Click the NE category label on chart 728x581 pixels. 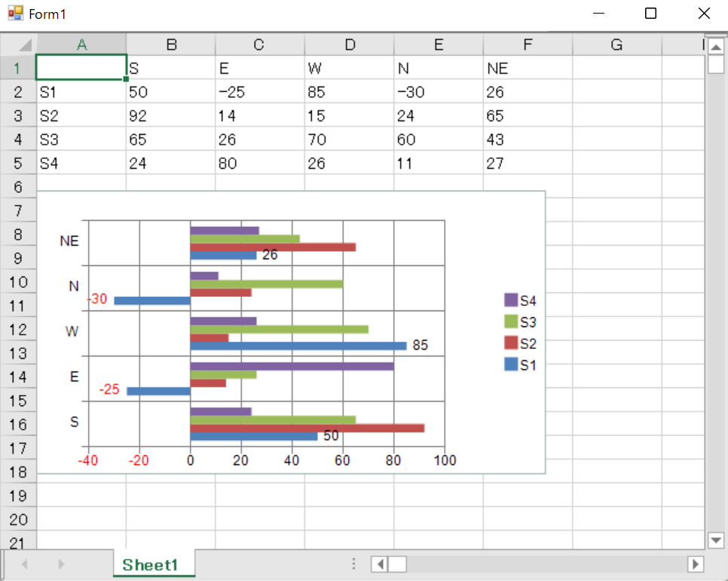pos(69,240)
